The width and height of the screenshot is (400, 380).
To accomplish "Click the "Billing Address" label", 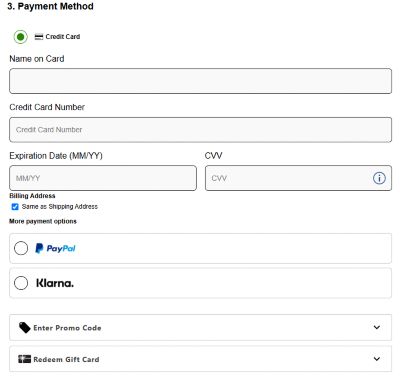I will (x=32, y=196).
